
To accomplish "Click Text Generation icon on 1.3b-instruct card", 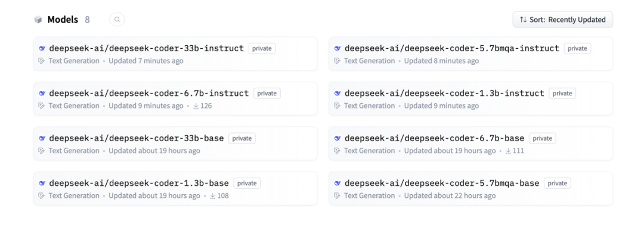I will (337, 106).
